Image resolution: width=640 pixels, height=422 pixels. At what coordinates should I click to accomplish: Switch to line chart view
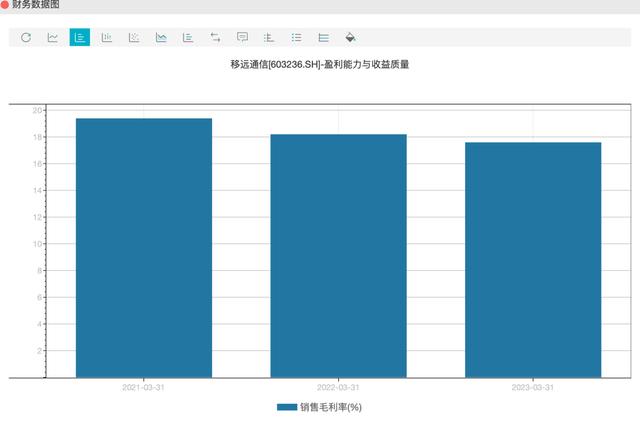point(53,38)
